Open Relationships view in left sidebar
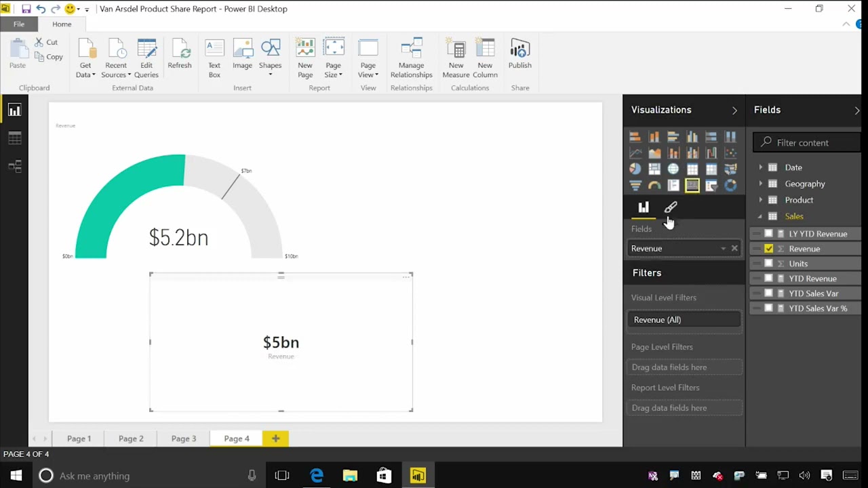The image size is (868, 488). click(14, 167)
